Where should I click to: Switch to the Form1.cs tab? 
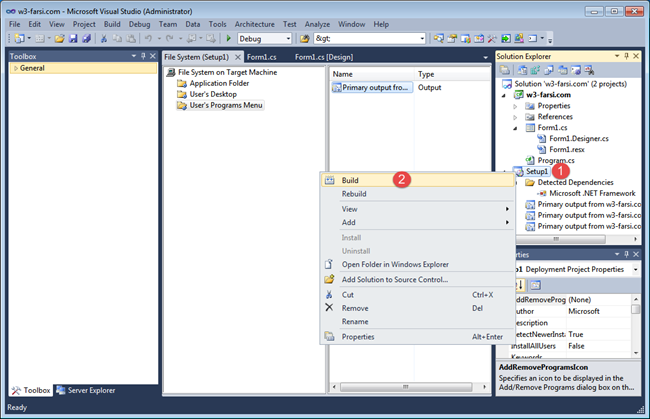(x=262, y=57)
